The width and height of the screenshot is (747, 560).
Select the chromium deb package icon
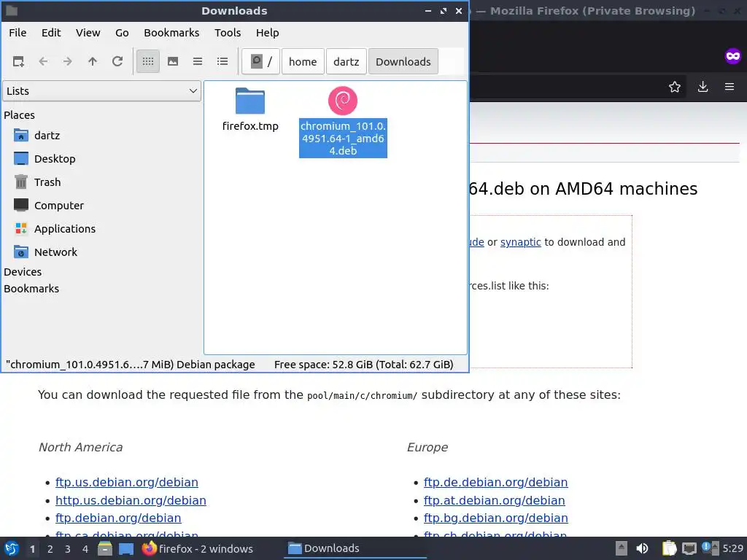point(343,101)
